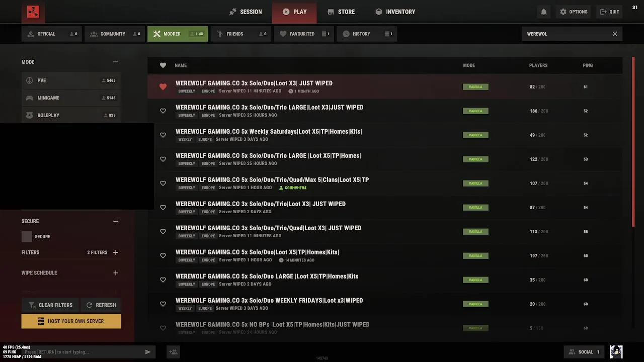Click the 14 minutes ago clock icon
The height and width of the screenshot is (362, 644).
pos(281,260)
